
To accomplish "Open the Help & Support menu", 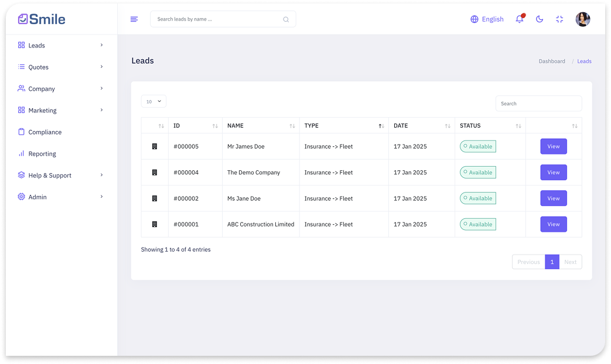I will pos(50,176).
